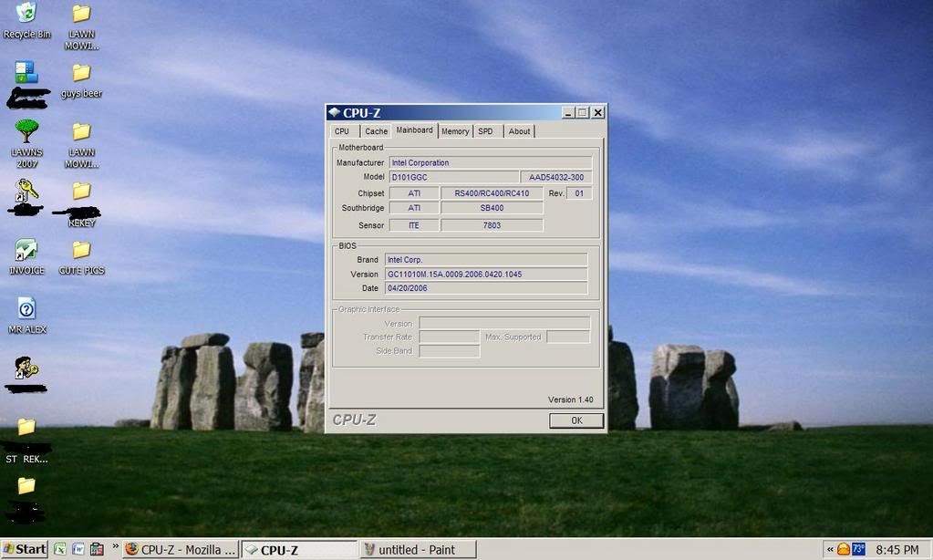Viewport: 933px width, 560px height.
Task: Click the Southbridge value SB400
Action: click(492, 208)
